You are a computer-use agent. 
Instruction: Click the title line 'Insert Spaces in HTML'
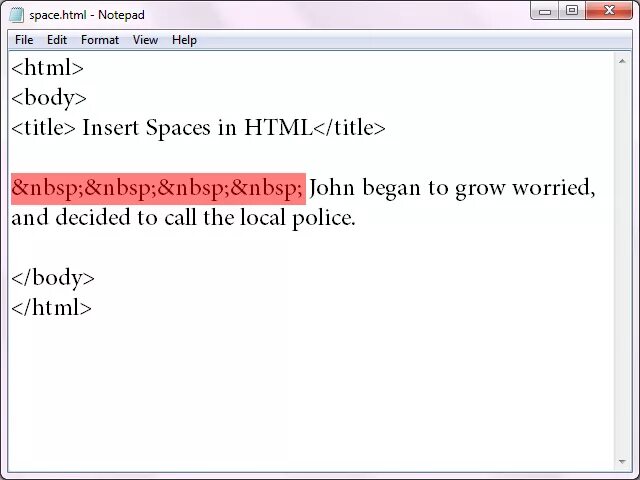click(198, 127)
